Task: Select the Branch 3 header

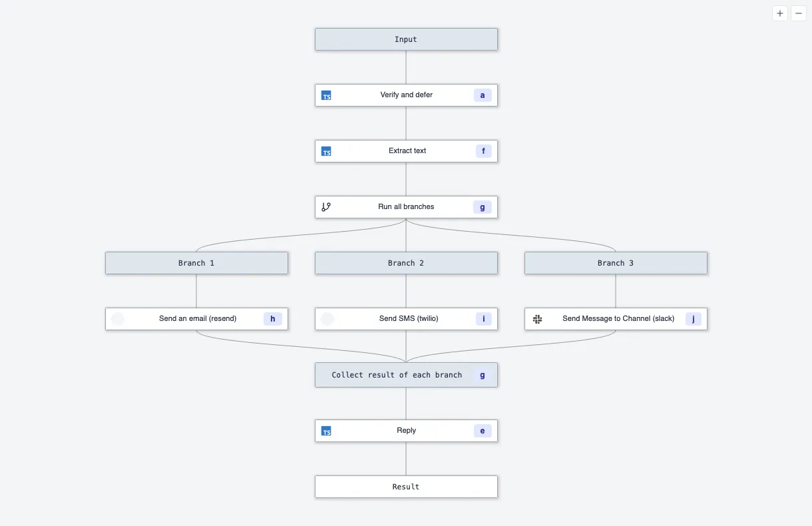Action: [616, 263]
